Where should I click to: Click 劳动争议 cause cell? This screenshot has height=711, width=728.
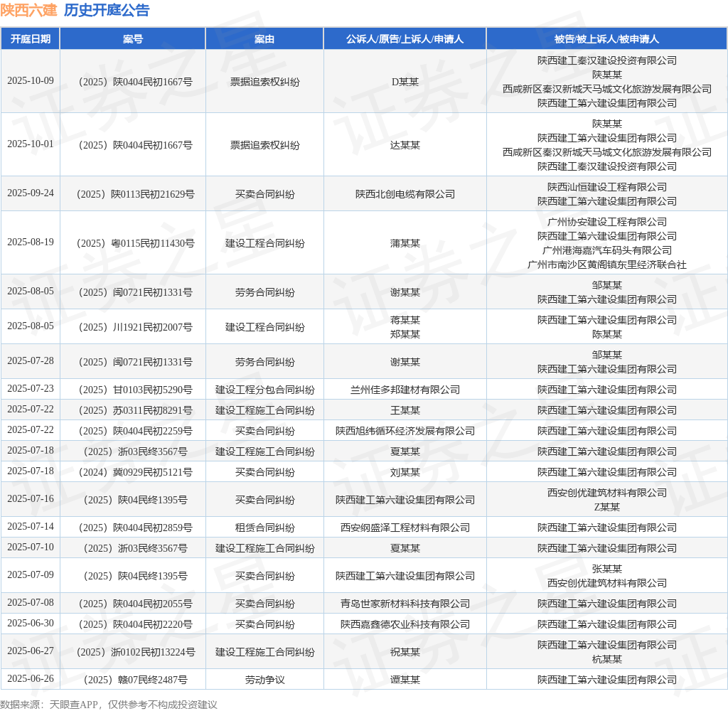tap(264, 680)
